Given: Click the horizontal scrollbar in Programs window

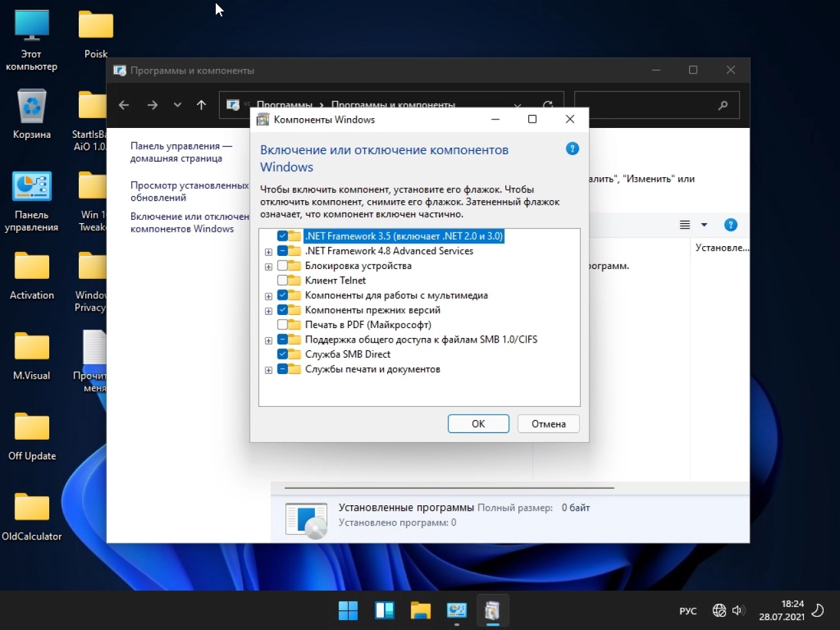Looking at the screenshot, I should (450, 488).
